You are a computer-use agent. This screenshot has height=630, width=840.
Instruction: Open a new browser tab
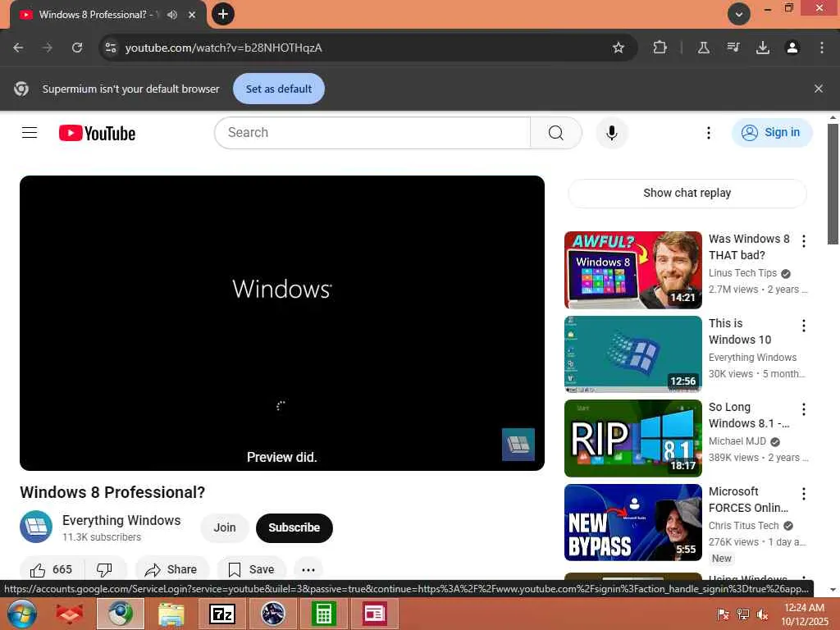[223, 14]
